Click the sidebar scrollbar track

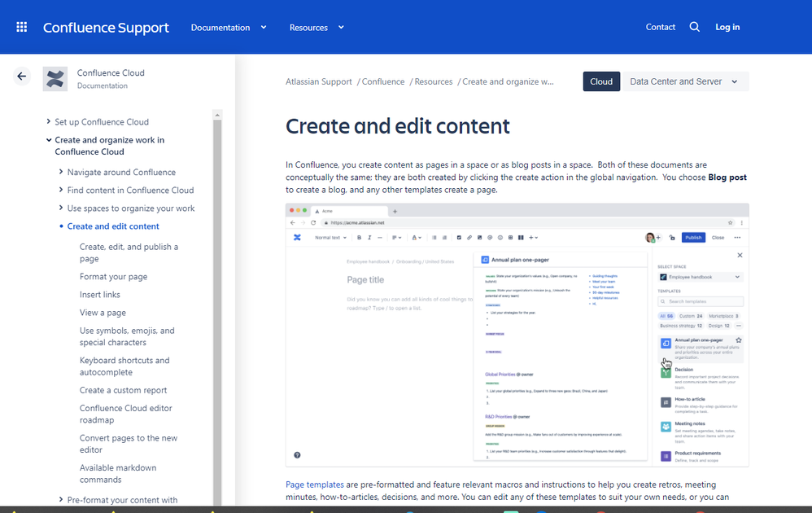(217, 311)
